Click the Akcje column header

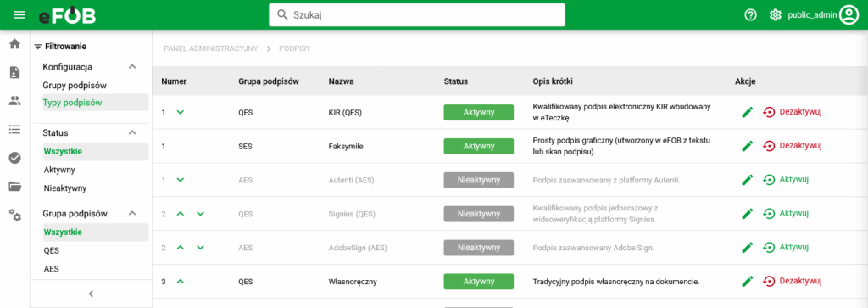tap(745, 81)
